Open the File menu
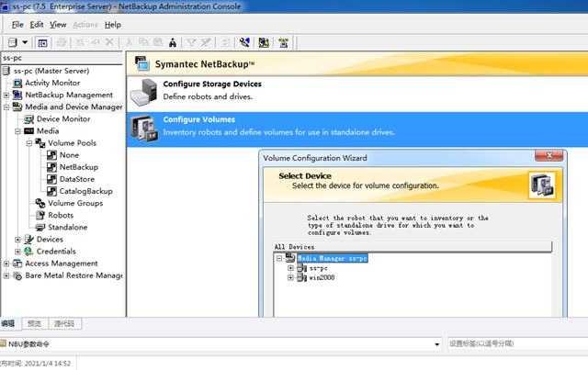This screenshot has width=588, height=370. coord(17,25)
